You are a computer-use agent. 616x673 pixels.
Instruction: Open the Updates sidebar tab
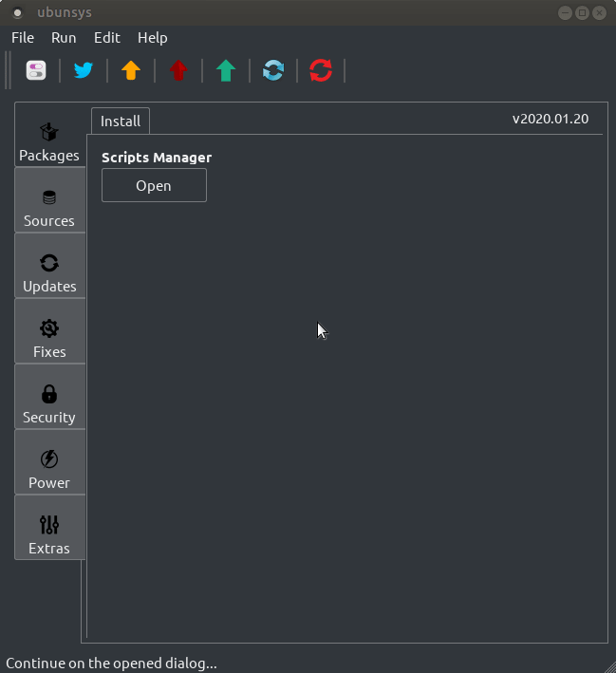click(x=49, y=266)
